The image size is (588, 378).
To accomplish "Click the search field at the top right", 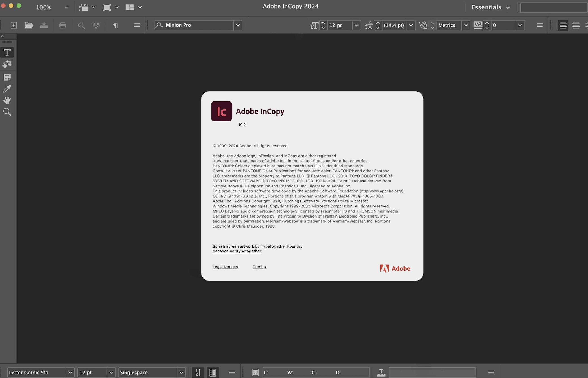I will pyautogui.click(x=554, y=8).
